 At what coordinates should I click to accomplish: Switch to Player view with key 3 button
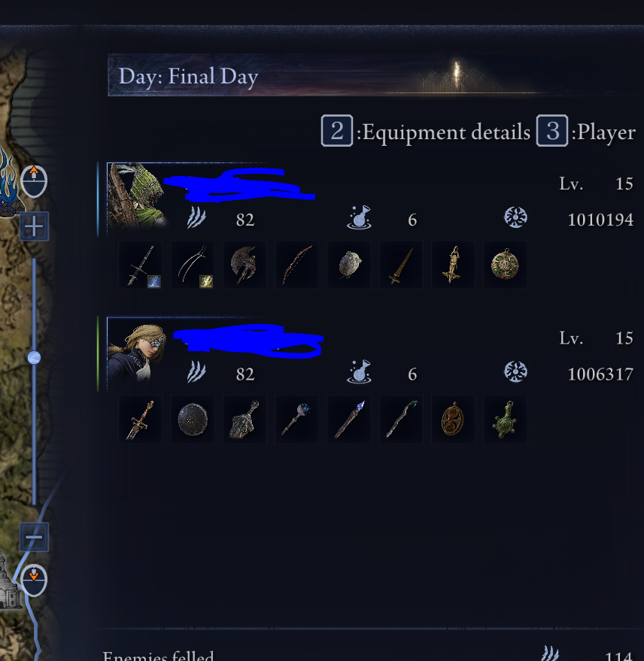click(552, 131)
